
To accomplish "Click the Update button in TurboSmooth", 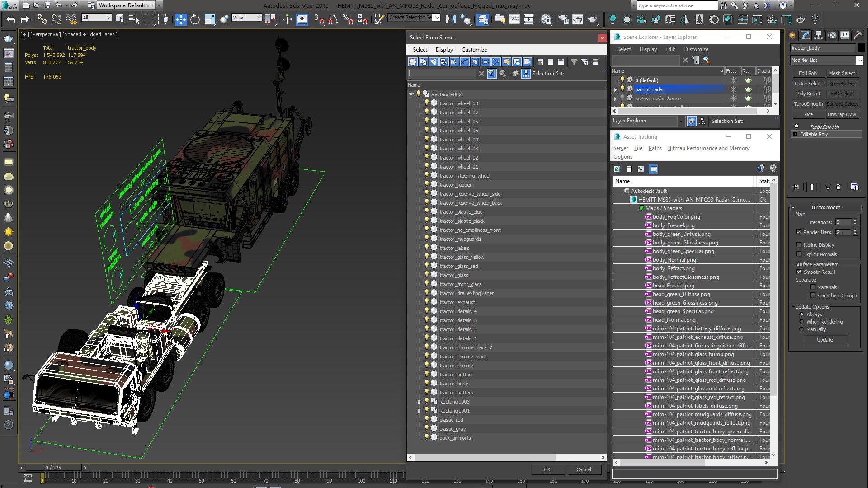I will [825, 340].
